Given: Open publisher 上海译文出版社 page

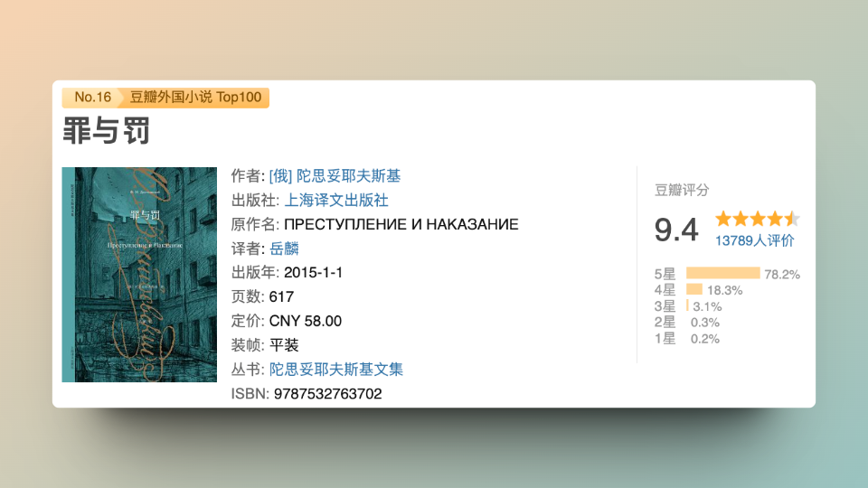Looking at the screenshot, I should click(335, 200).
